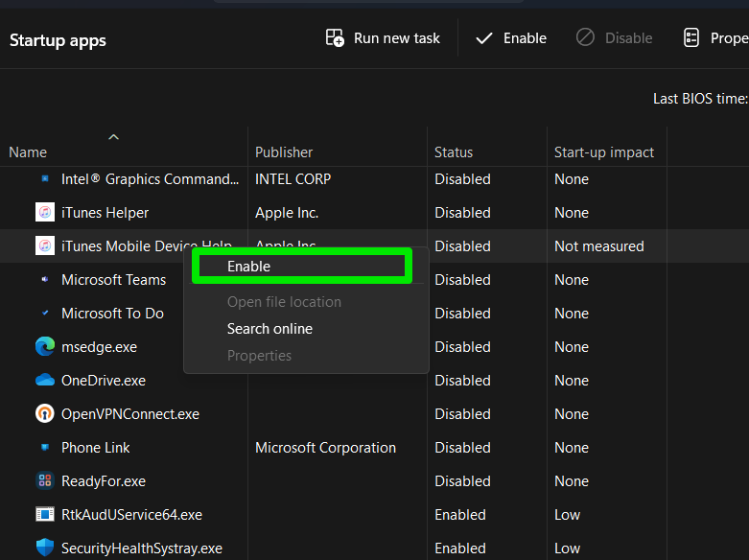Click the OneDrive cloud icon

coord(45,380)
